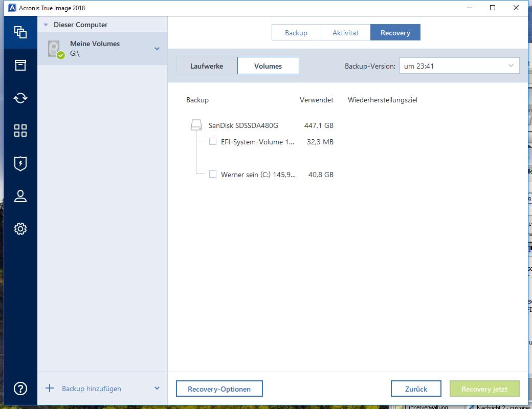Screen dimensions: 532x409
Task: Click the EFI-System-Volume 1... label
Action: [x=257, y=142]
